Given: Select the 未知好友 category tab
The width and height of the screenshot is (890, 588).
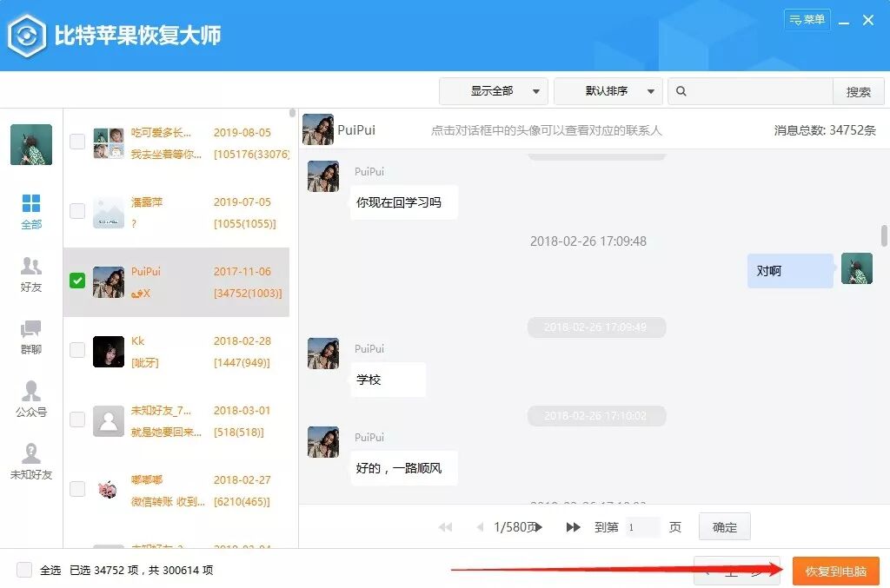Looking at the screenshot, I should 31,461.
